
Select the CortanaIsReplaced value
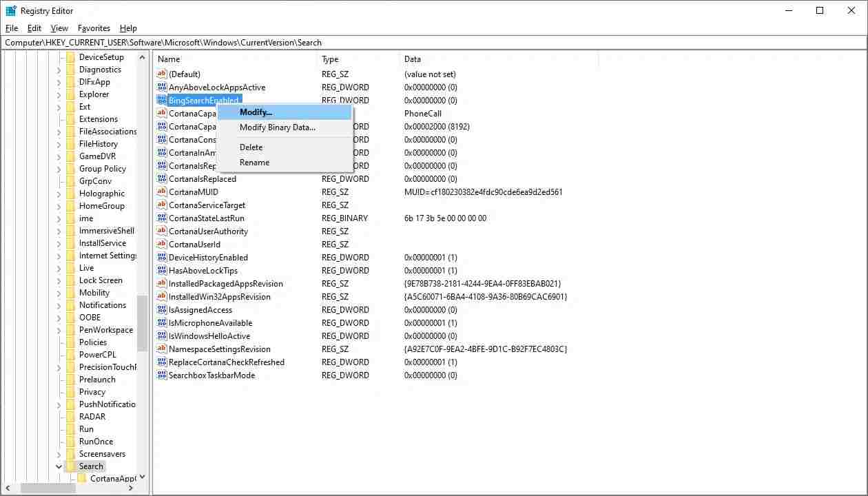click(203, 178)
